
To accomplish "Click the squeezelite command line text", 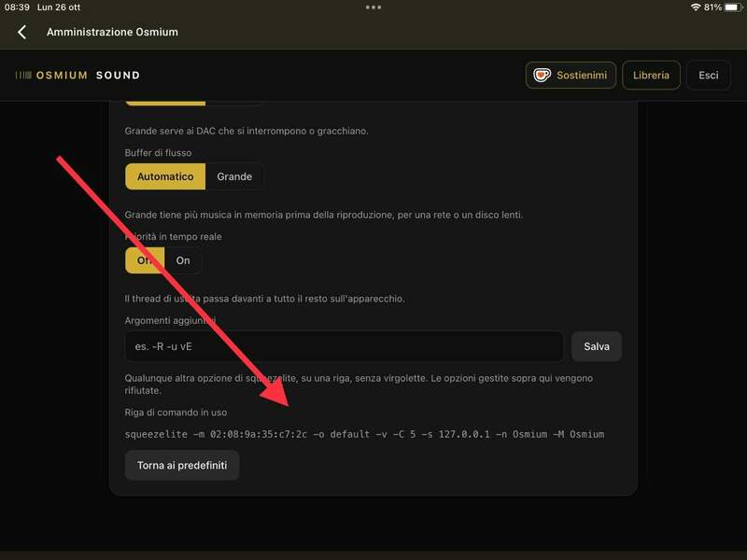I will tap(364, 434).
